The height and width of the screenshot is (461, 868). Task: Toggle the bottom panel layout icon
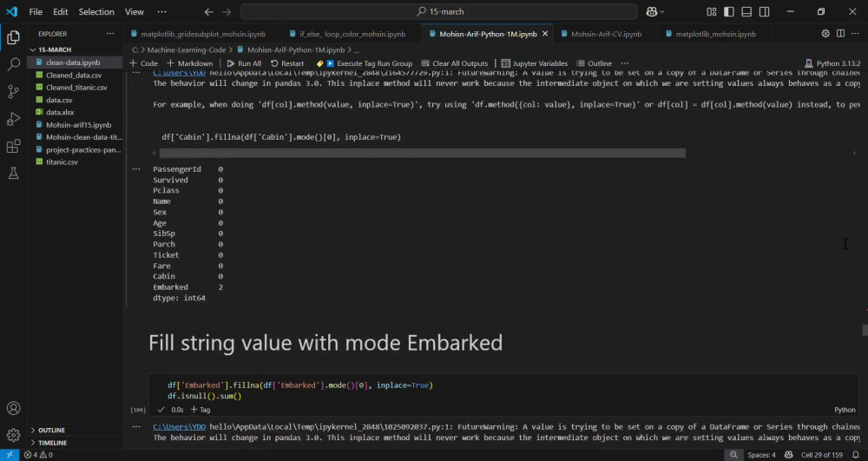[746, 11]
